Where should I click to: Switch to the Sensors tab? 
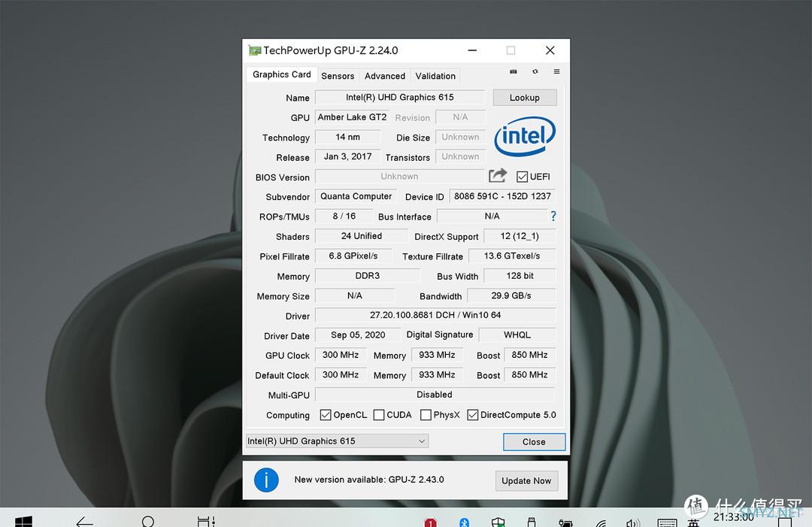click(338, 76)
